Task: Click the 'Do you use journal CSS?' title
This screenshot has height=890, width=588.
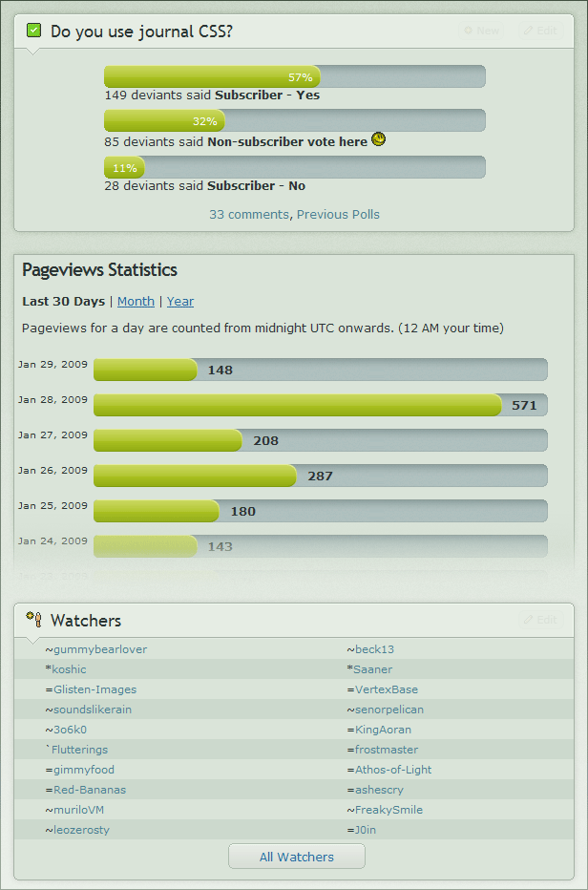Action: [x=142, y=32]
